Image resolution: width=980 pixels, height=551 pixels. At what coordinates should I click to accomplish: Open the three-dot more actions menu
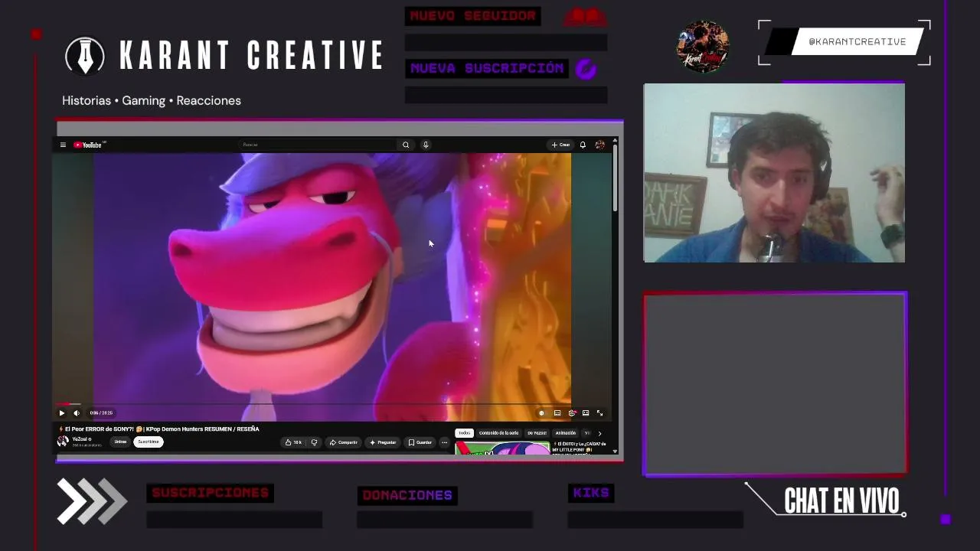click(444, 442)
